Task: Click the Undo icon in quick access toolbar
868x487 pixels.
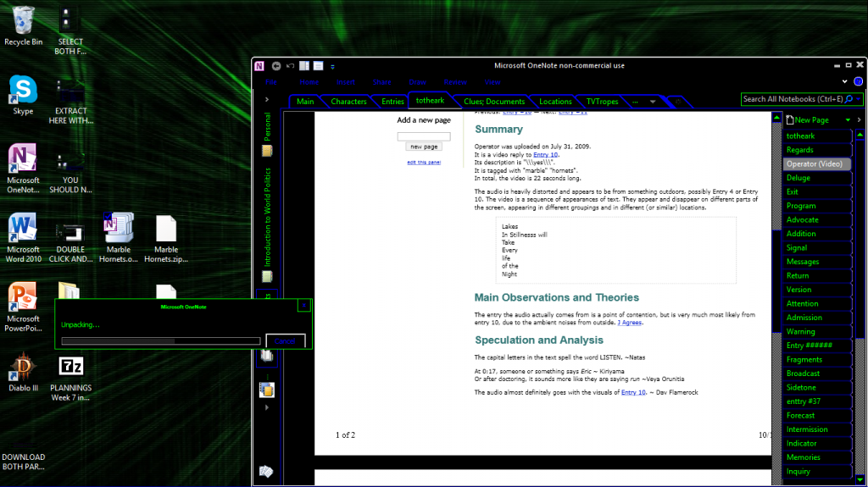Action: pos(290,66)
